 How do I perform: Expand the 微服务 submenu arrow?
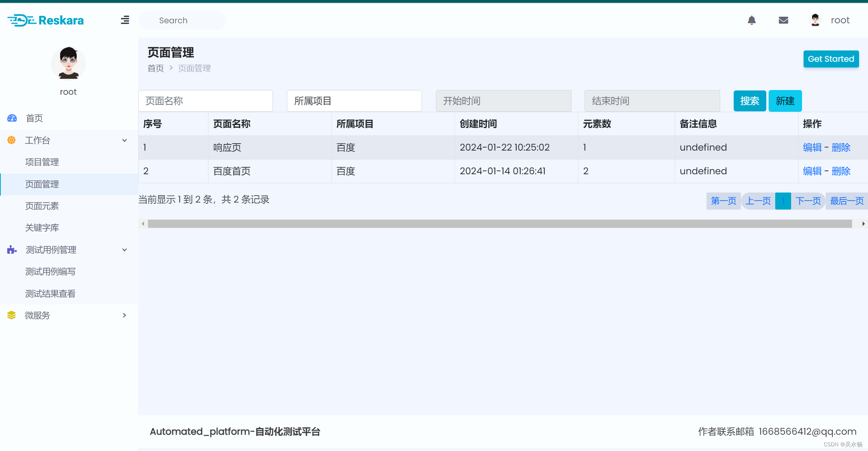[125, 315]
